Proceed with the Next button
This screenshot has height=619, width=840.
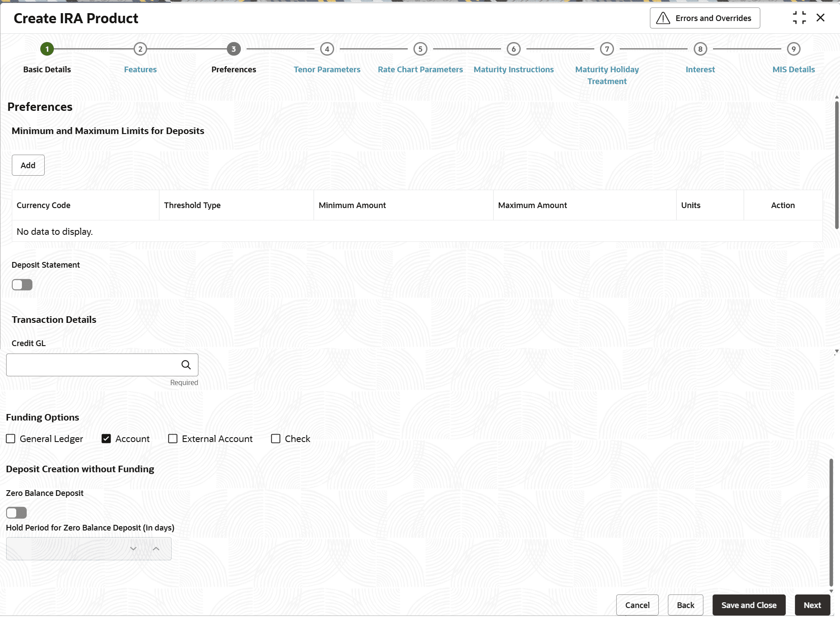(812, 605)
